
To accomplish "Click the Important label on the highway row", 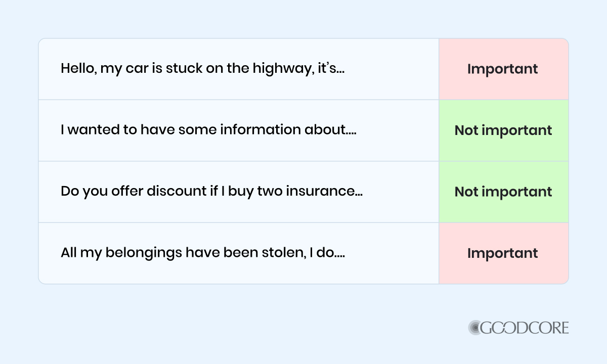I will pos(503,69).
